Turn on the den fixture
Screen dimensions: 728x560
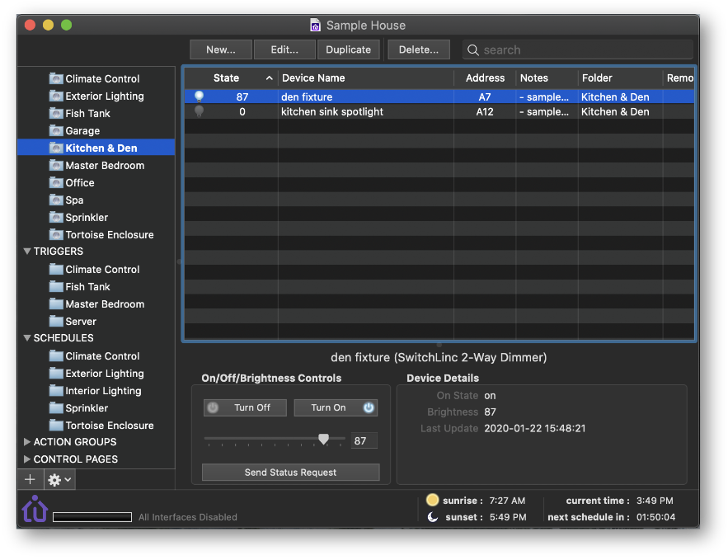(336, 407)
